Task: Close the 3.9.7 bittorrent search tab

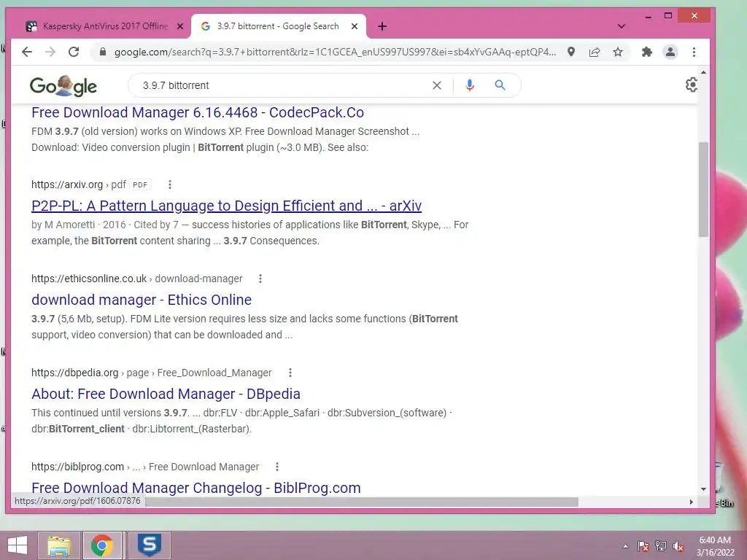Action: pyautogui.click(x=355, y=26)
